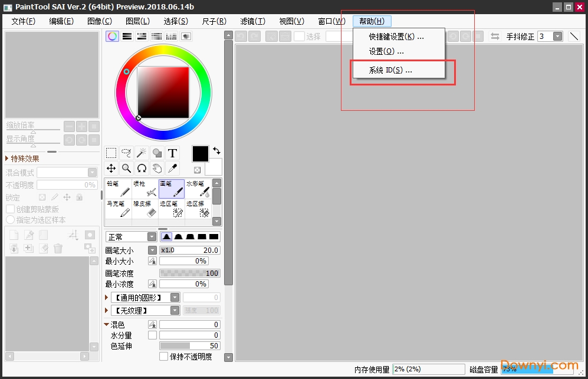Screen dimensions: 588x379
Task: Click the 画笔大小 brush size field
Action: pos(189,250)
